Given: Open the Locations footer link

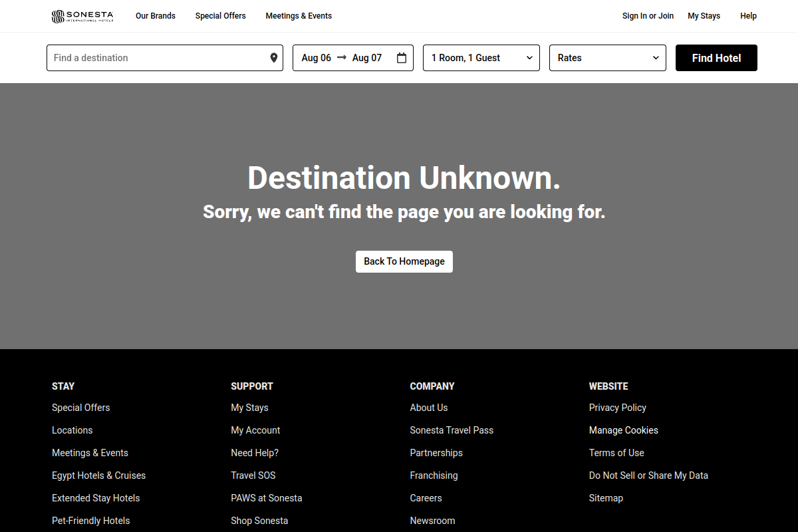Looking at the screenshot, I should pos(72,430).
